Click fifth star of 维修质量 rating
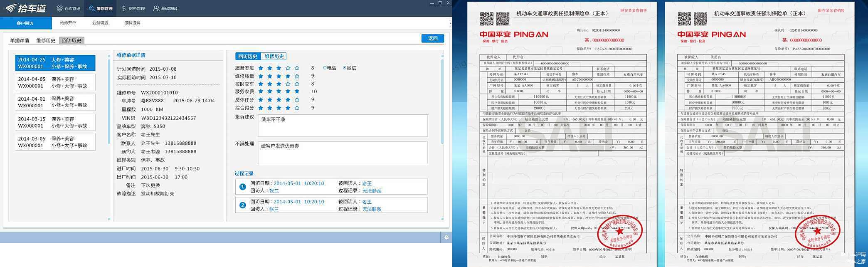The width and height of the screenshot is (868, 267). click(297, 76)
